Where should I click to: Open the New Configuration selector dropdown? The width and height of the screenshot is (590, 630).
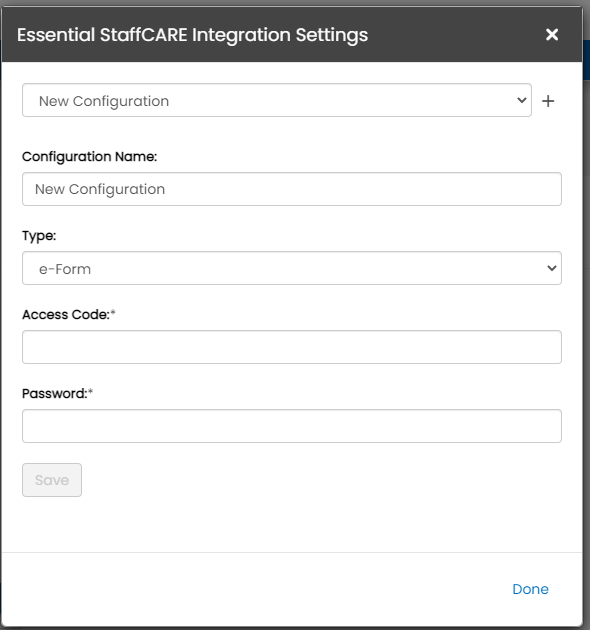(x=277, y=100)
